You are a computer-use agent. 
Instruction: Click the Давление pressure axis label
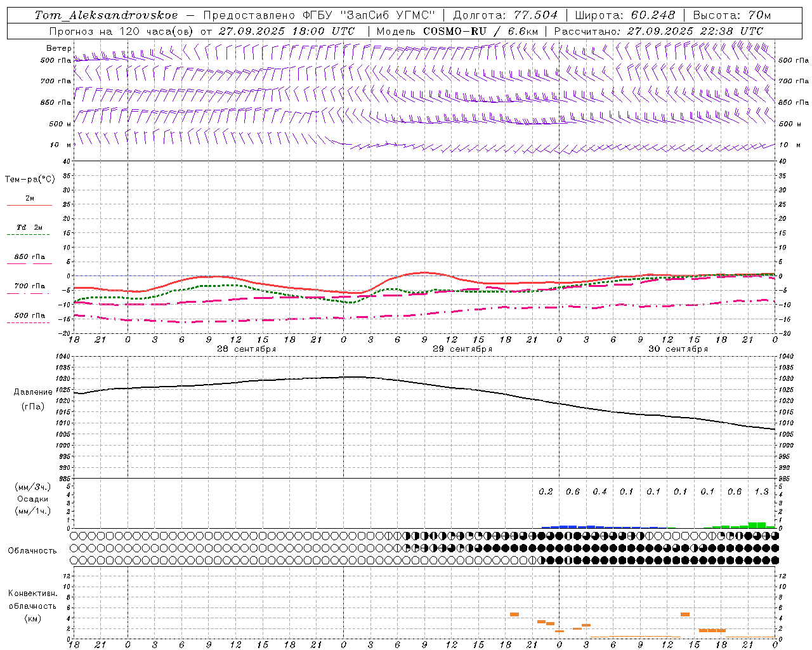click(x=29, y=392)
